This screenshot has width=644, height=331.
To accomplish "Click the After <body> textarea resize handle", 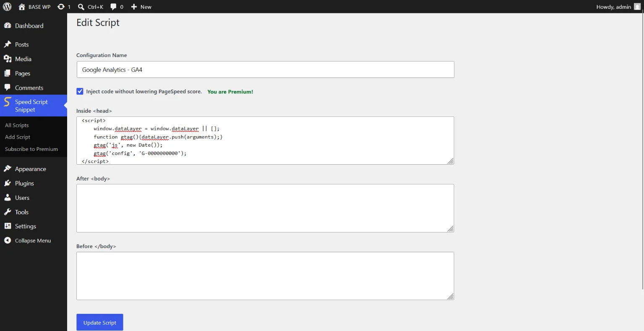I will click(x=451, y=229).
